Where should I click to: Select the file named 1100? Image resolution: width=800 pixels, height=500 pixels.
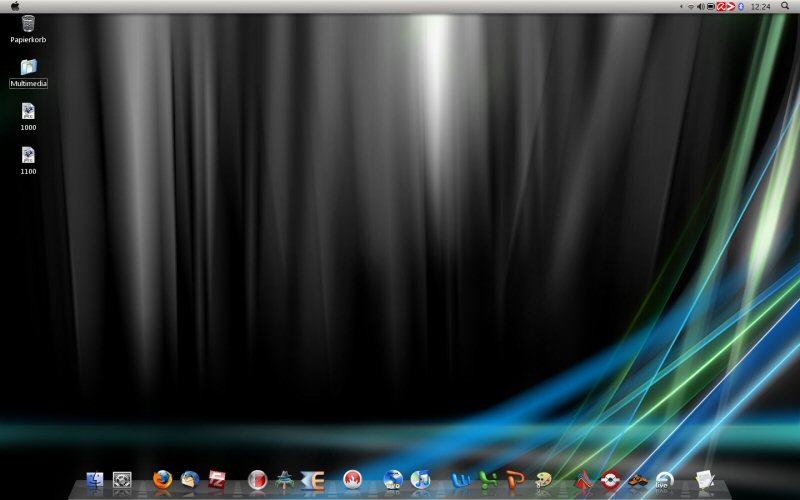click(x=28, y=155)
